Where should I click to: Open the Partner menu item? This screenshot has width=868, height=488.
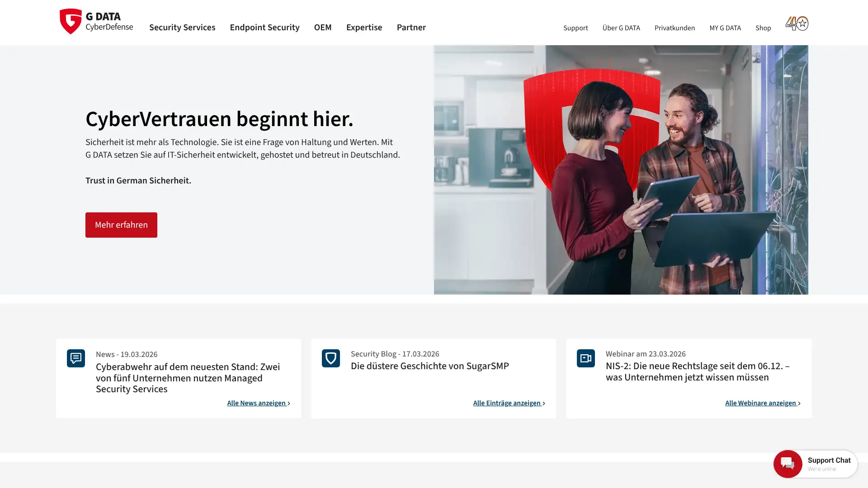[411, 28]
